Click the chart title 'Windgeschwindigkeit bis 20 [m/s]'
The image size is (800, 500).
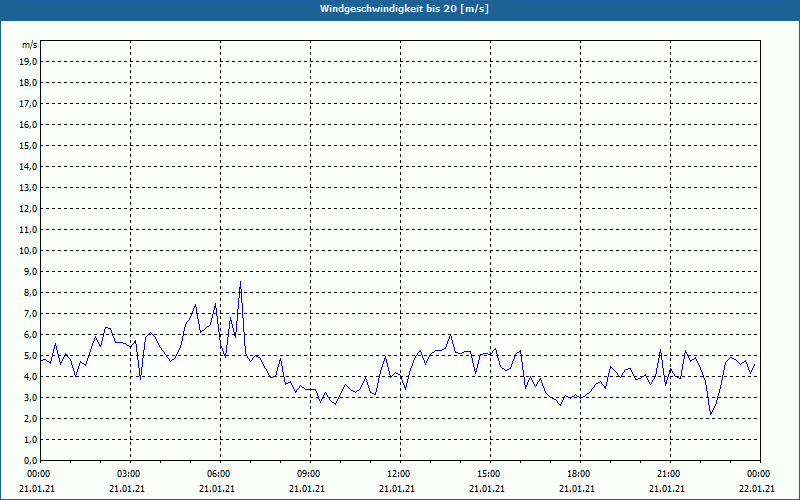pyautogui.click(x=404, y=9)
